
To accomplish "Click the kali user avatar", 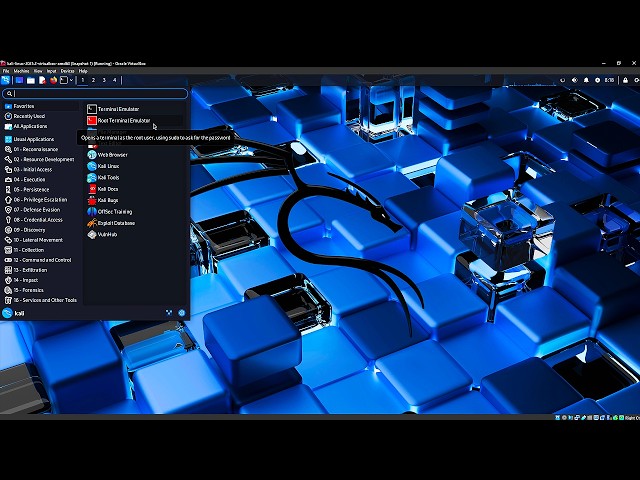I will click(7, 313).
